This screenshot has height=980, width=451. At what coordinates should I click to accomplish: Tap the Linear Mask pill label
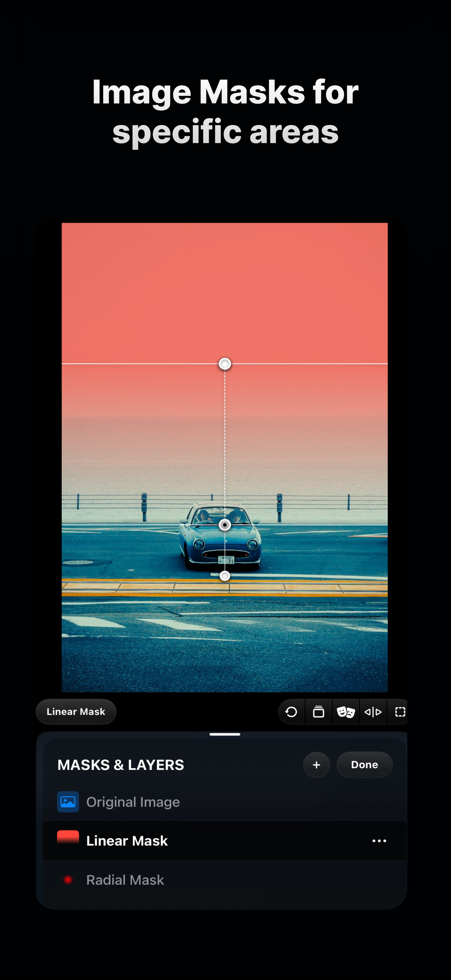[76, 711]
